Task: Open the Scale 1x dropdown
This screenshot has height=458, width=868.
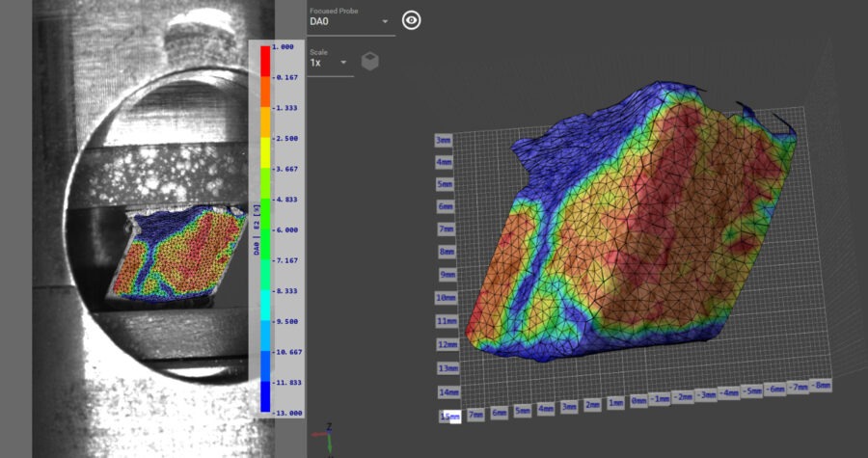Action: [x=330, y=63]
